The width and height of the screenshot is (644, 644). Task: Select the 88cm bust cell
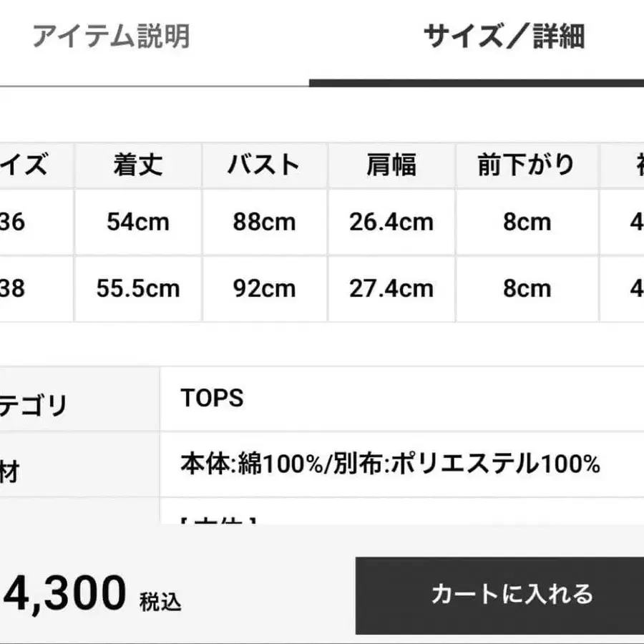pyautogui.click(x=264, y=222)
